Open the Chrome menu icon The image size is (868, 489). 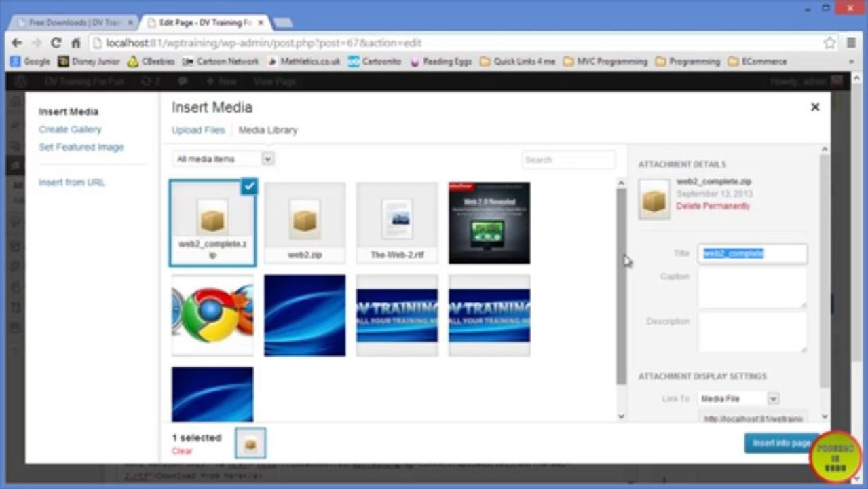click(851, 43)
